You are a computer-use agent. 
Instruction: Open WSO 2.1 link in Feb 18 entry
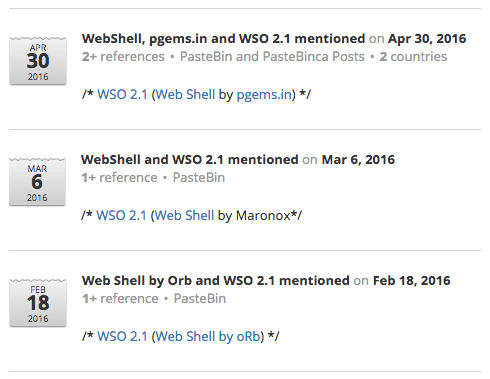122,337
